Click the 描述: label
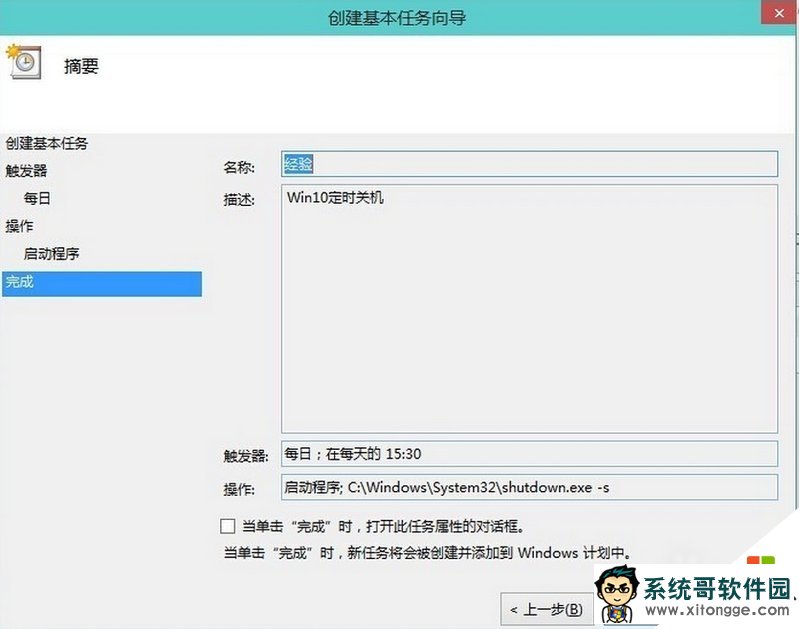This screenshot has height=629, width=799. click(x=239, y=200)
